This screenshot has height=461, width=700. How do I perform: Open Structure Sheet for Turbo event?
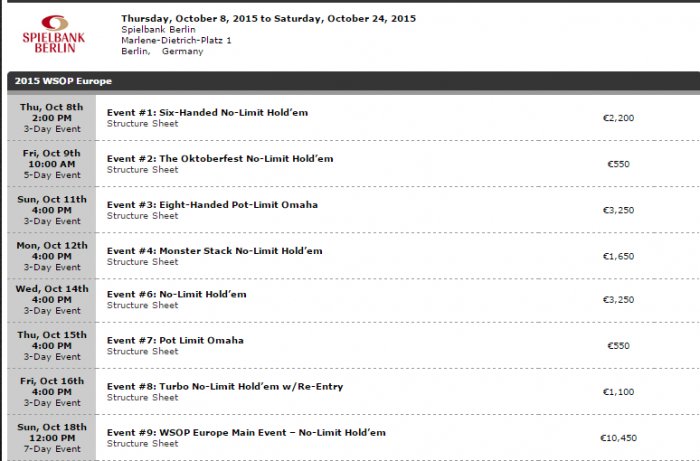[x=142, y=398]
